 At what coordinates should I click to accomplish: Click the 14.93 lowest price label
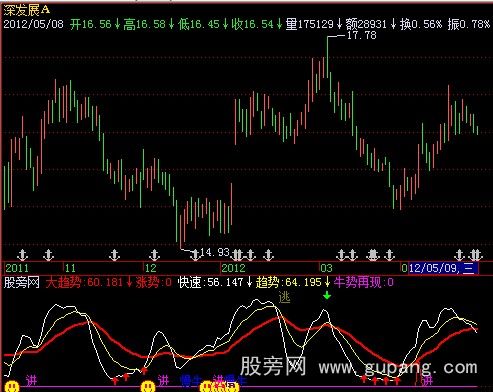215,252
